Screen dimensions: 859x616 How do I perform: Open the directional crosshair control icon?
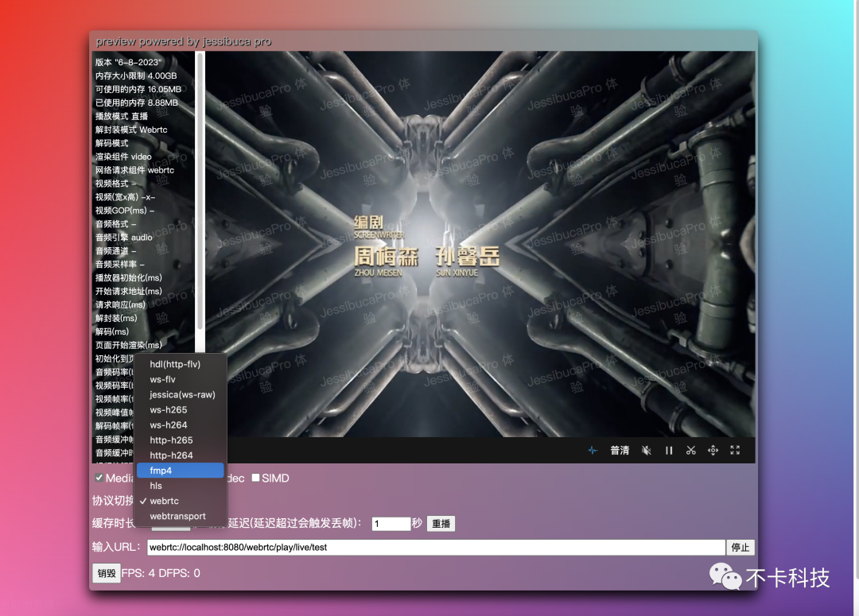713,451
